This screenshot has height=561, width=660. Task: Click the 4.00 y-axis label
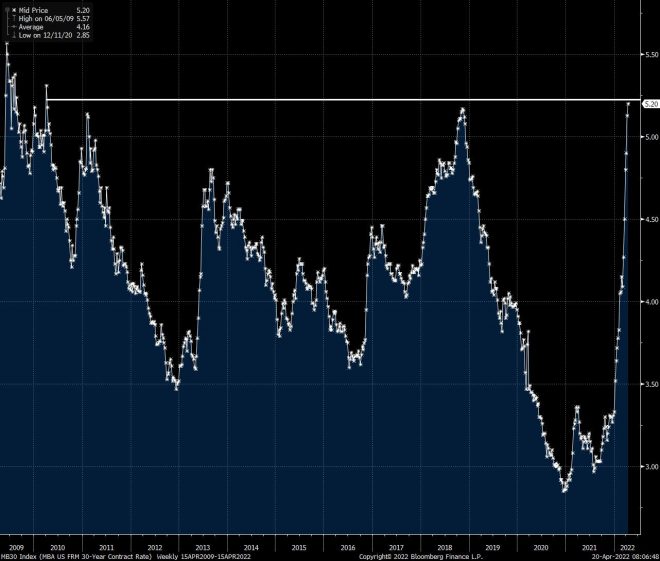651,302
